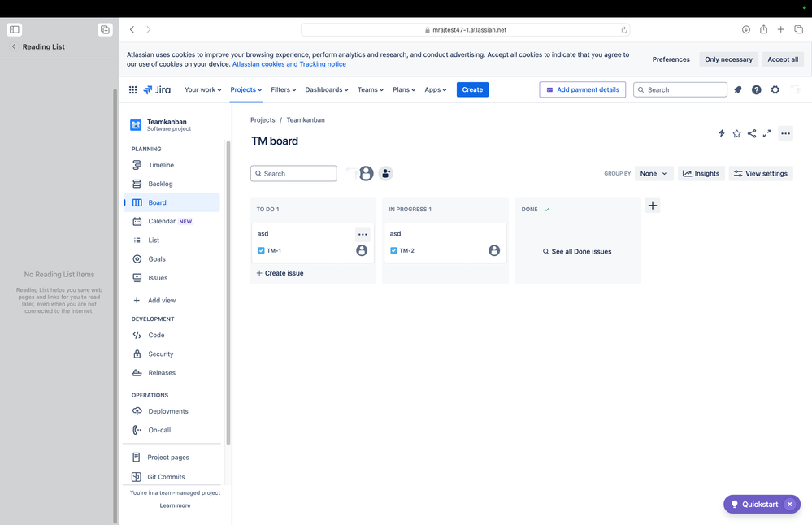
Task: Click the TM-2 issue type checkbox icon
Action: click(393, 250)
